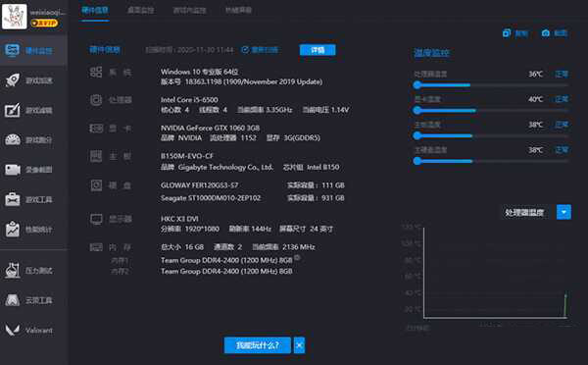The width and height of the screenshot is (588, 365).
Task: Open the hardware monitoring sidebar item
Action: coord(33,50)
